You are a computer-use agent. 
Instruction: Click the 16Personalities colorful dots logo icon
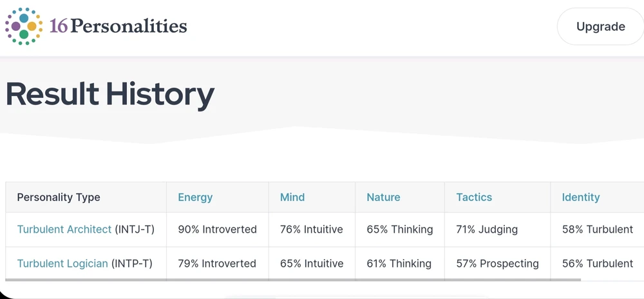[24, 26]
